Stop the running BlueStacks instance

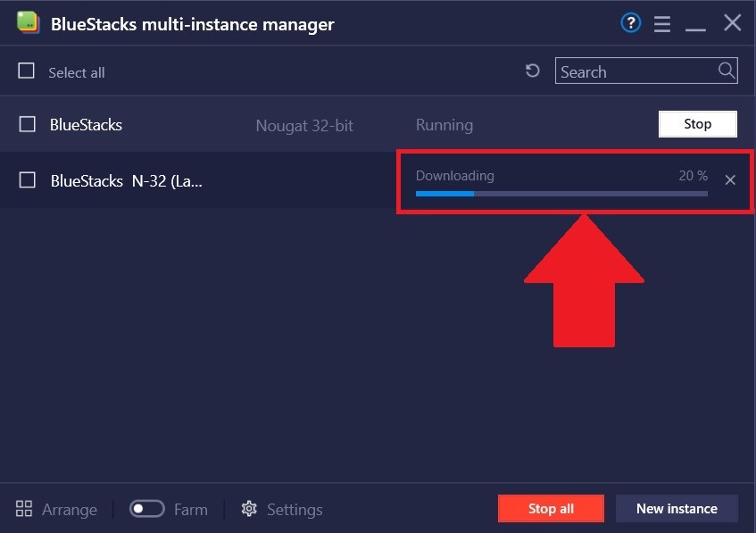click(698, 124)
